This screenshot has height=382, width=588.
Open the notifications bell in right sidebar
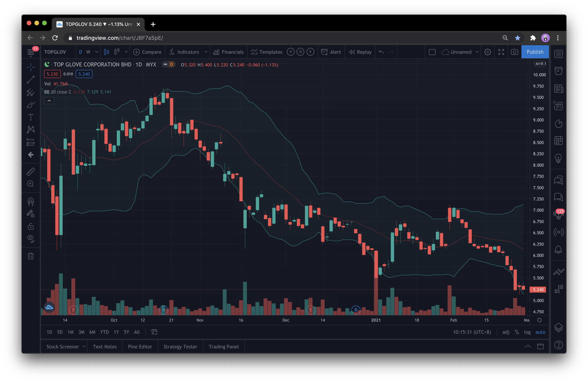pos(558,250)
